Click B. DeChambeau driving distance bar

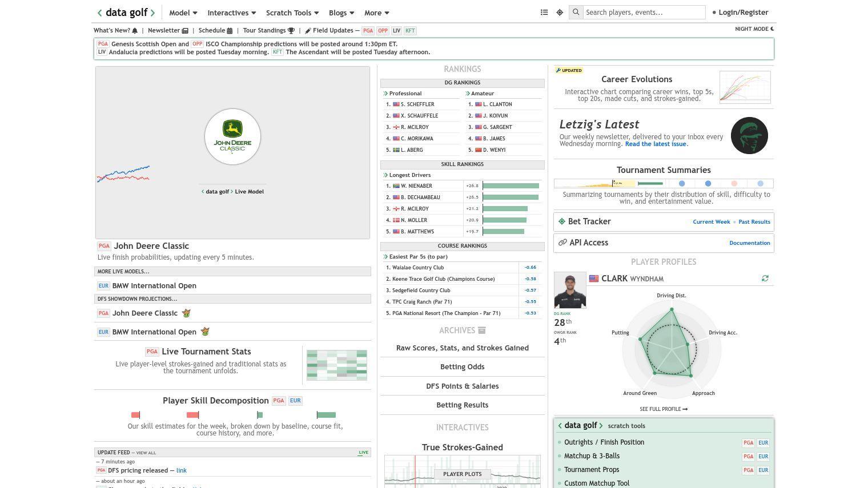click(511, 197)
